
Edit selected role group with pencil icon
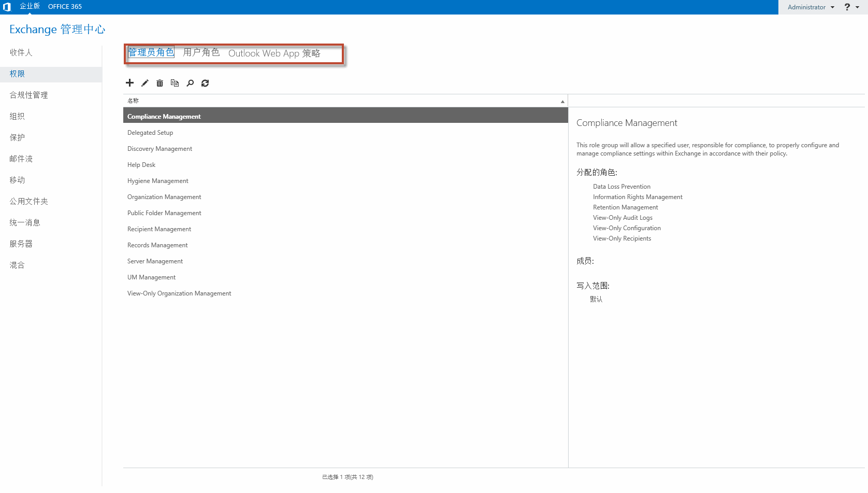click(145, 83)
